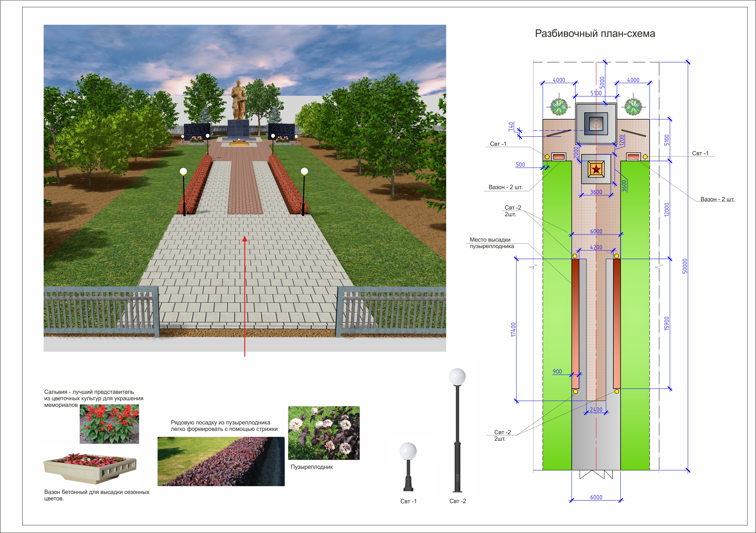This screenshot has width=756, height=533.
Task: Select caption "Вазон бетонный для высадки сезонных цветов"
Action: tap(97, 495)
